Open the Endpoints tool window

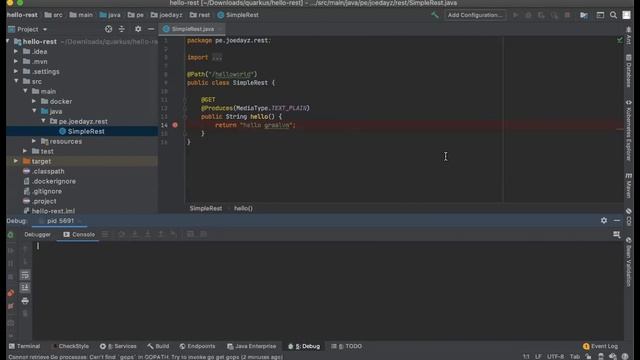(197, 346)
